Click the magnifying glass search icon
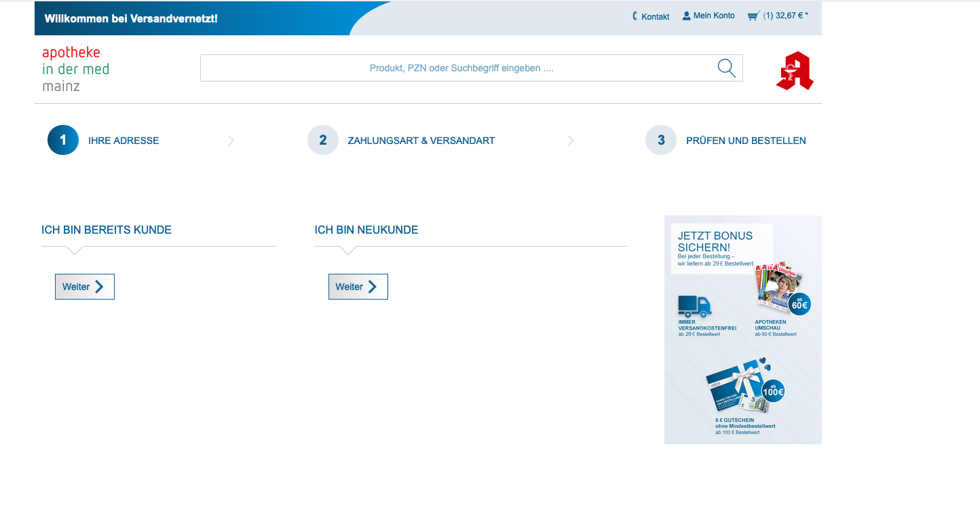Image resolution: width=980 pixels, height=519 pixels. (726, 68)
